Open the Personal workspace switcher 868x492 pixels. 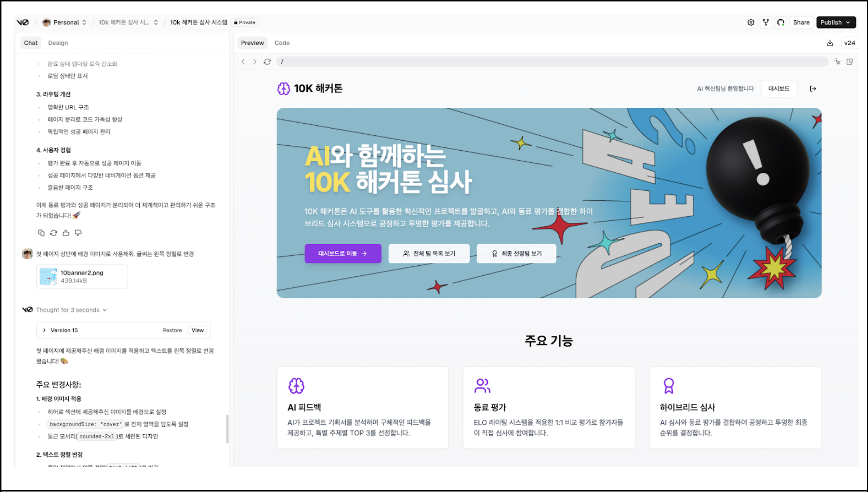coord(65,22)
